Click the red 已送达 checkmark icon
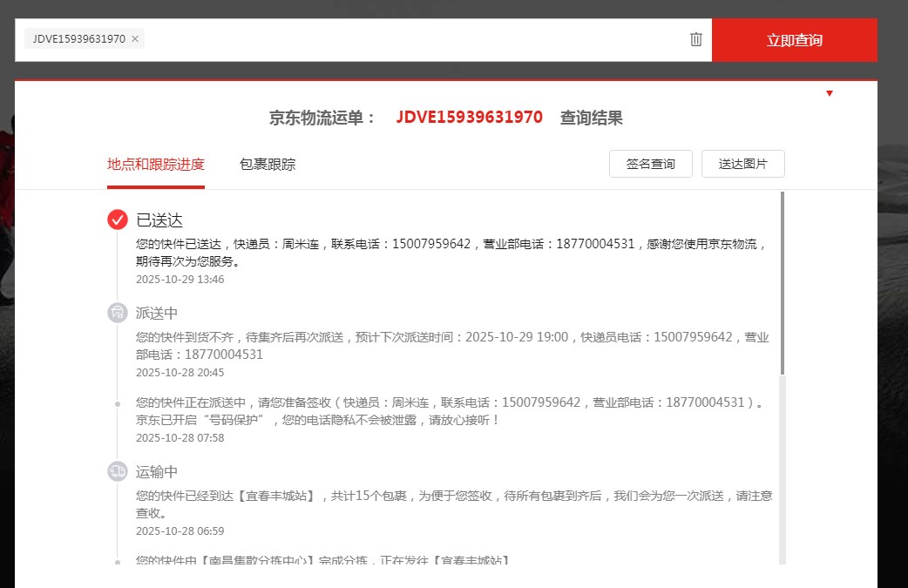The image size is (908, 588). point(118,220)
